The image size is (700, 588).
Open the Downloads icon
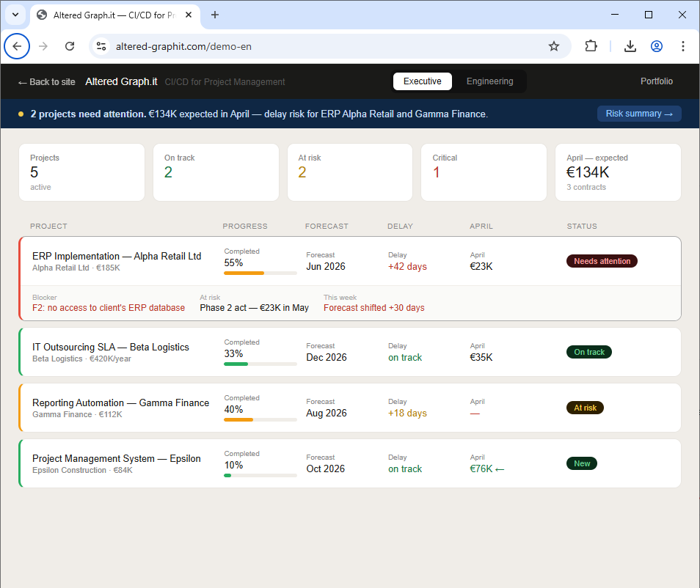630,46
